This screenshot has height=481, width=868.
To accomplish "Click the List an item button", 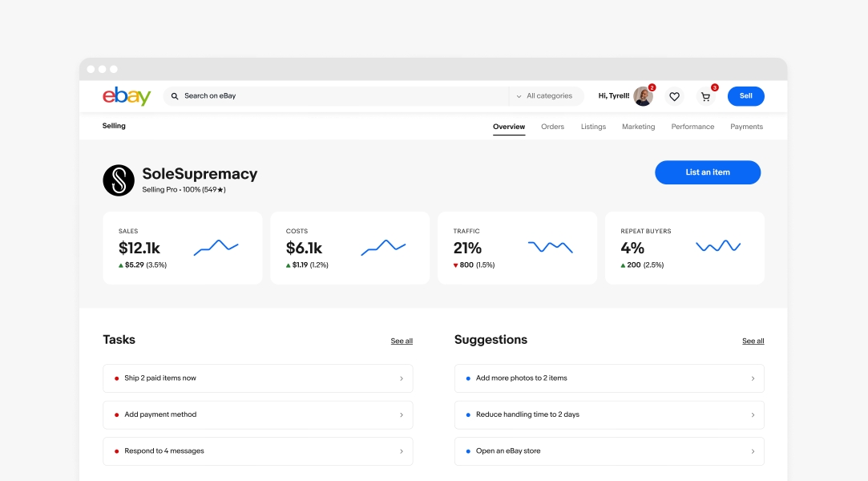I will coord(708,172).
